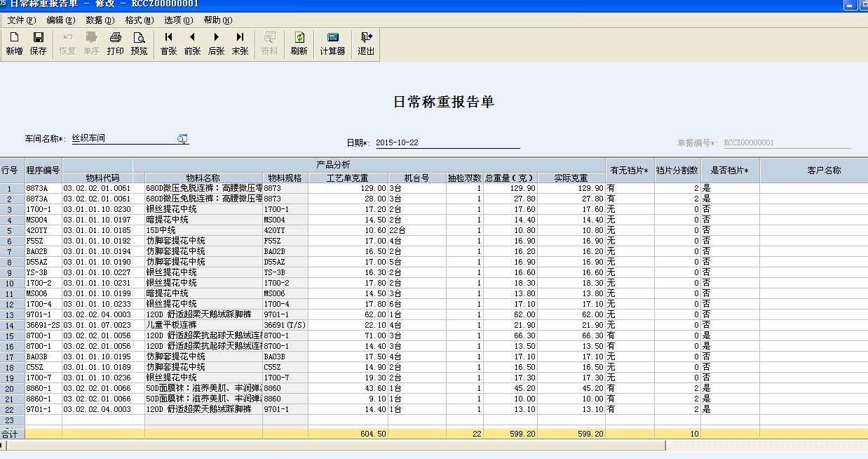Save the report with the 保存 icon
This screenshot has width=868, height=459.
click(39, 44)
